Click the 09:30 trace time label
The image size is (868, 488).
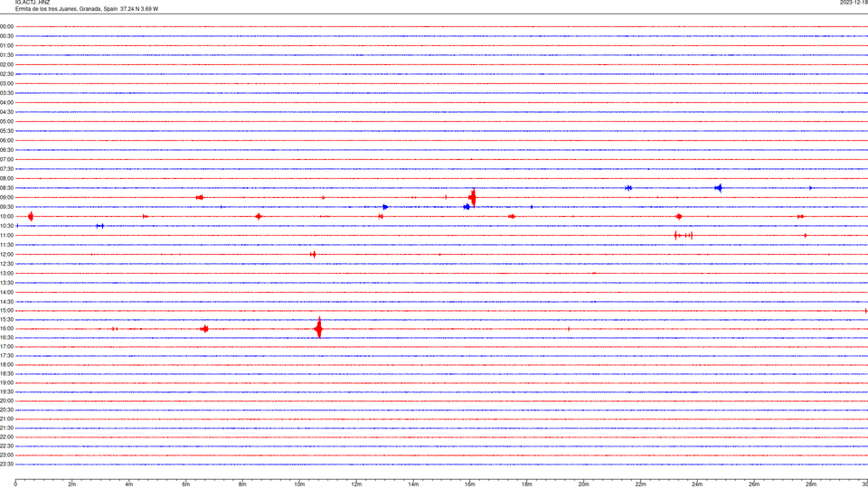[6, 207]
